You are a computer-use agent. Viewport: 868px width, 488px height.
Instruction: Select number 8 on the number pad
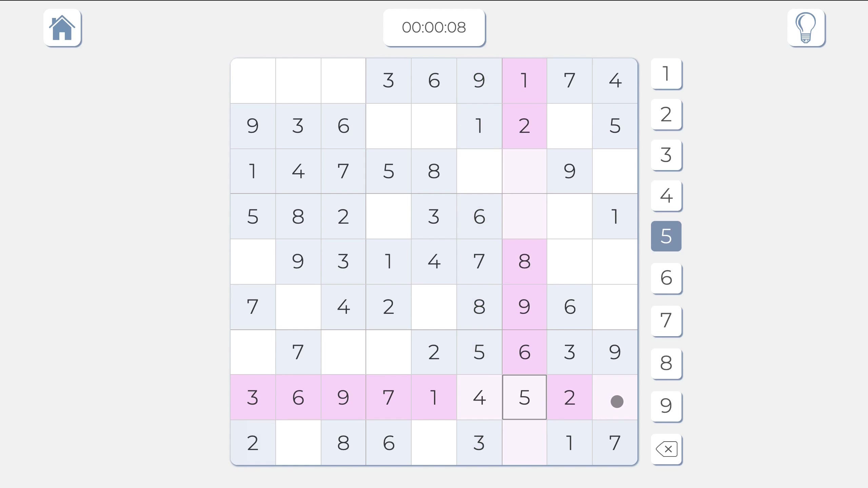pyautogui.click(x=666, y=363)
